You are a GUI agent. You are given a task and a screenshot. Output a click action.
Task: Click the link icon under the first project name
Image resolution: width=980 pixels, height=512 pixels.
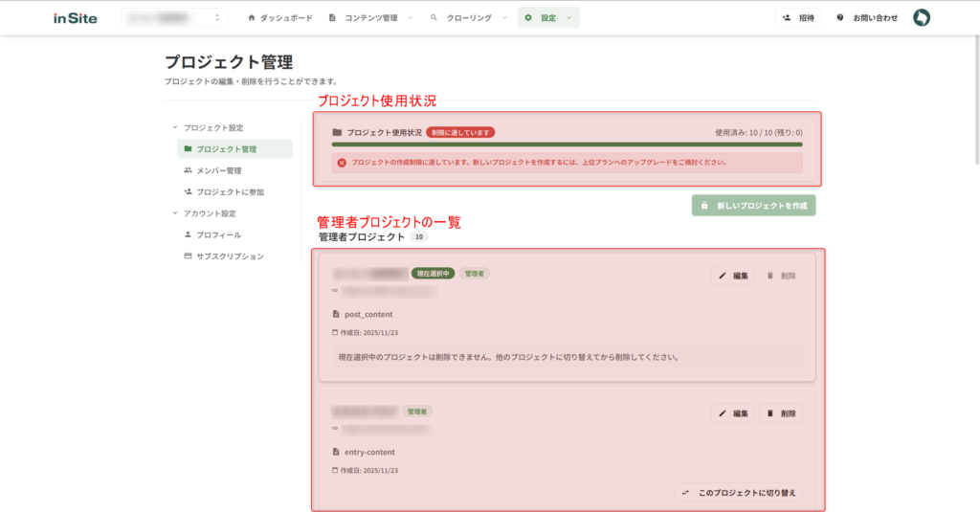335,291
